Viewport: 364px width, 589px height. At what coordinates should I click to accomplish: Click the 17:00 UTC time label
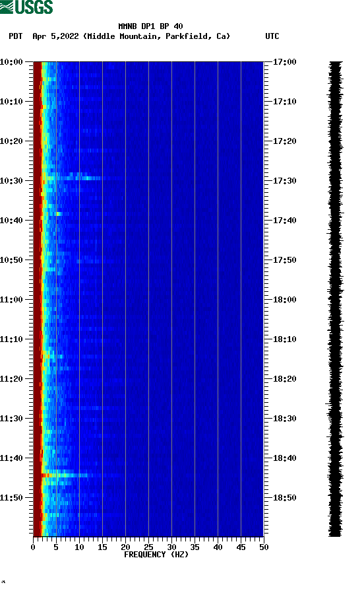tap(284, 62)
